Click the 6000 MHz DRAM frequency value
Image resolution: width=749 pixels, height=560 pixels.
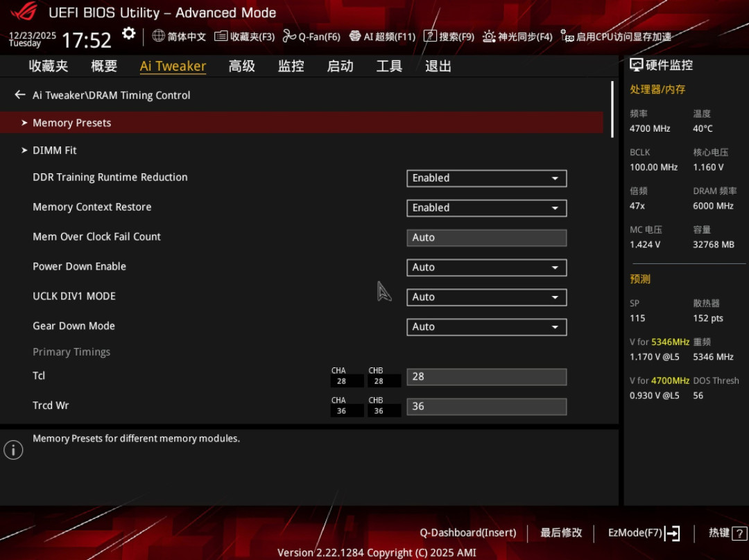click(713, 206)
